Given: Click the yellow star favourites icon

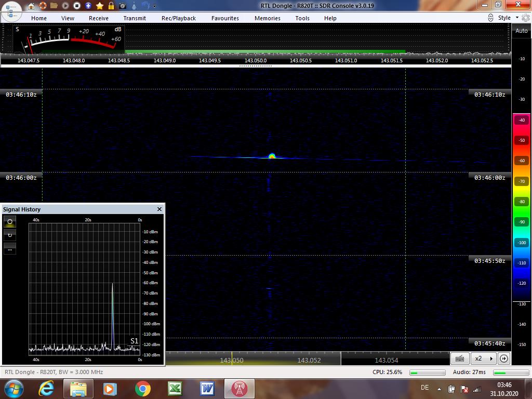Looking at the screenshot, I should 100,6.
